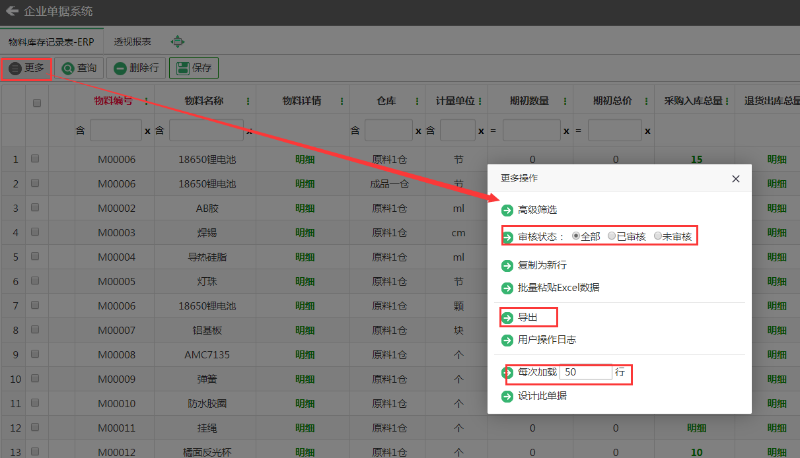Image resolution: width=800 pixels, height=458 pixels.
Task: Click the 仓库 filter input
Action: pos(388,131)
